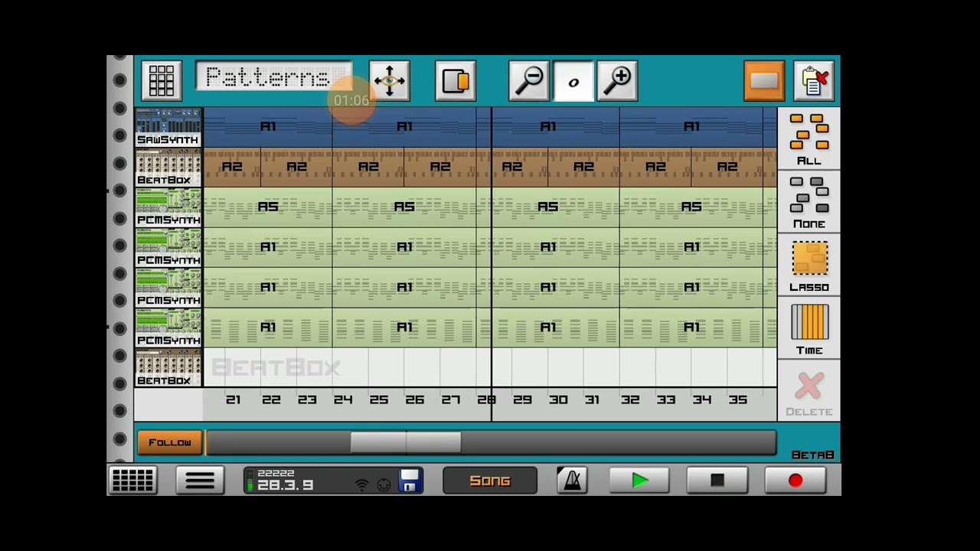Jump to bar 25 on timeline
This screenshot has width=980, height=551.
[379, 399]
